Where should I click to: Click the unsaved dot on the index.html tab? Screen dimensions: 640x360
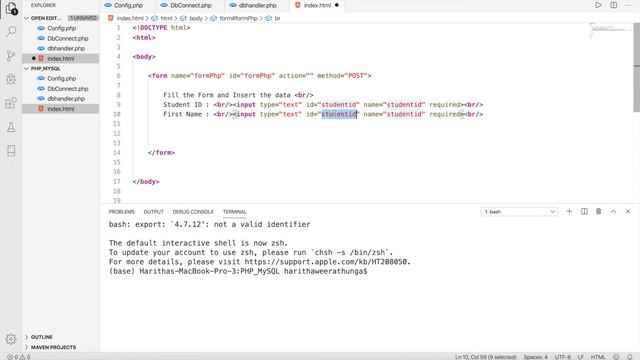337,5
